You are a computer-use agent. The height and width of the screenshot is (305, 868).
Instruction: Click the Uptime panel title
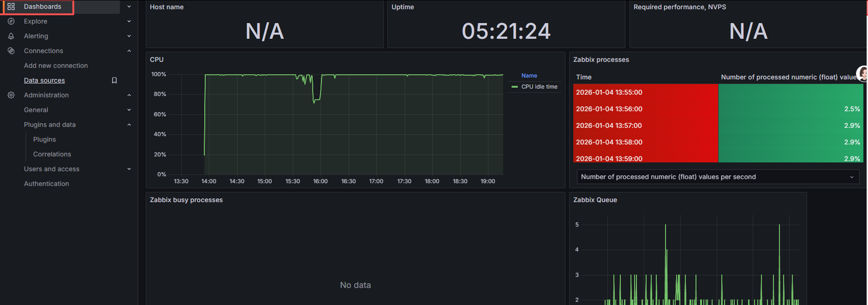[x=403, y=7]
